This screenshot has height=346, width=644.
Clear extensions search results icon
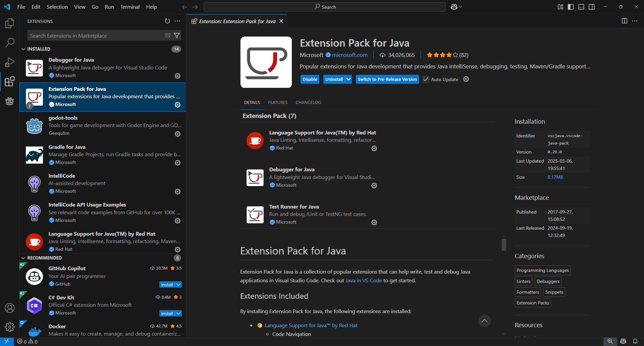[168, 36]
